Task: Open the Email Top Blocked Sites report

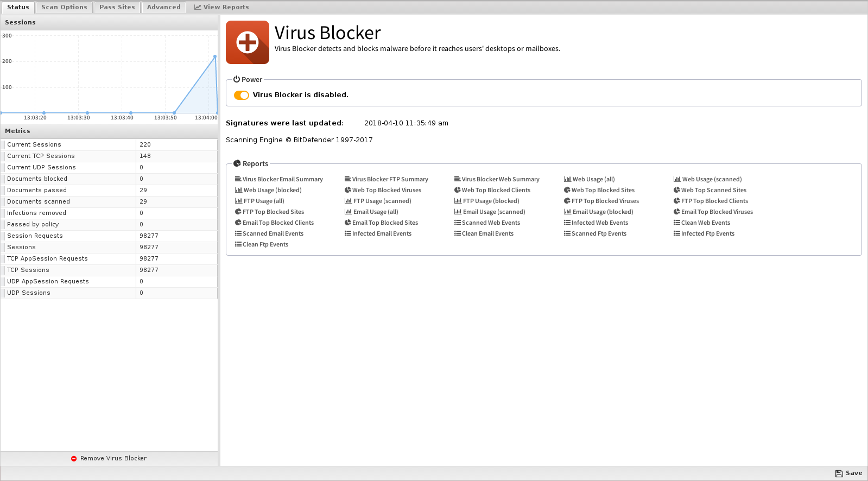Action: click(x=381, y=223)
